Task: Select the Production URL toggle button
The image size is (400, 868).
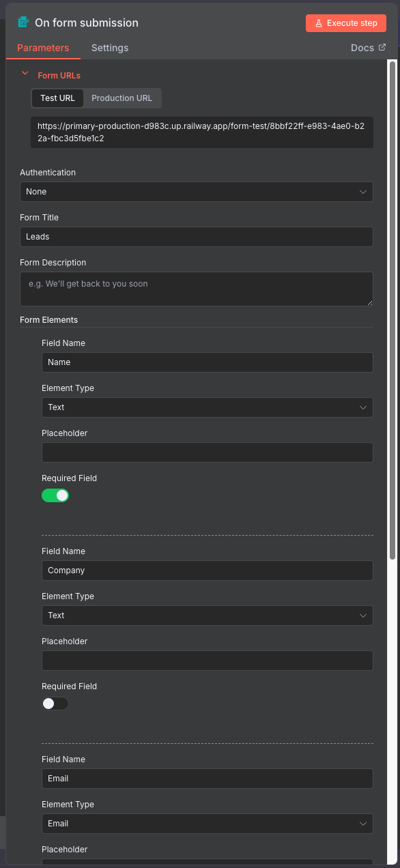Action: click(122, 98)
